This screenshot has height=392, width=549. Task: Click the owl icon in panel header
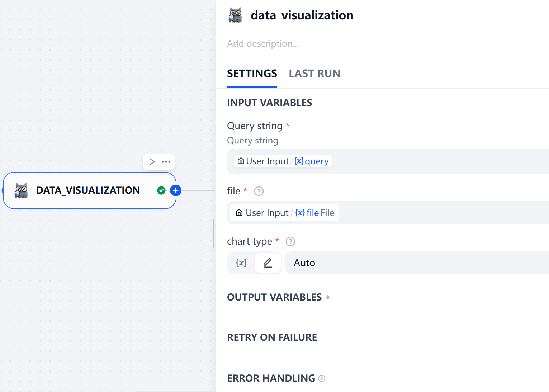click(x=235, y=15)
